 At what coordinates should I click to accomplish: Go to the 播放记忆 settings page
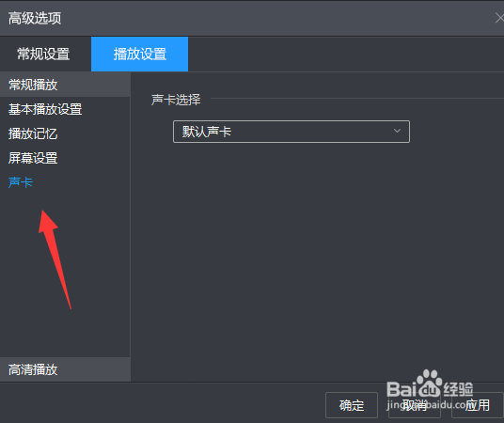coord(33,133)
